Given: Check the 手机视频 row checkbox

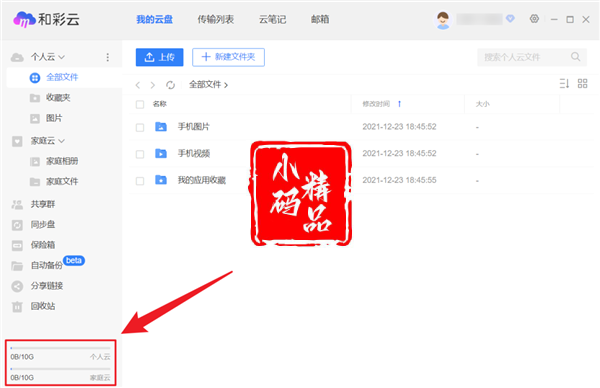Looking at the screenshot, I should click(140, 154).
